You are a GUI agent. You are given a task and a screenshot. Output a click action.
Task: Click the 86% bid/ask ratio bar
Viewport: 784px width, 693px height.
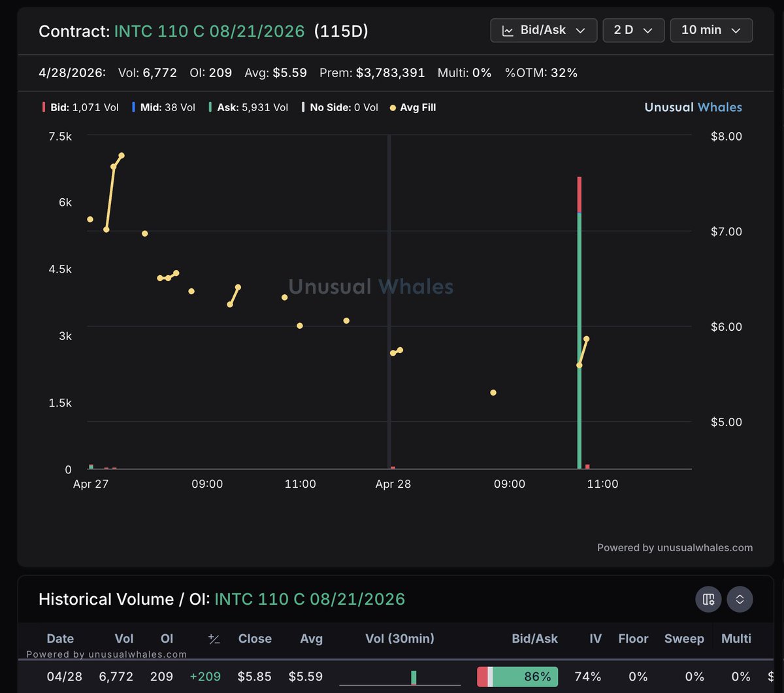(517, 677)
